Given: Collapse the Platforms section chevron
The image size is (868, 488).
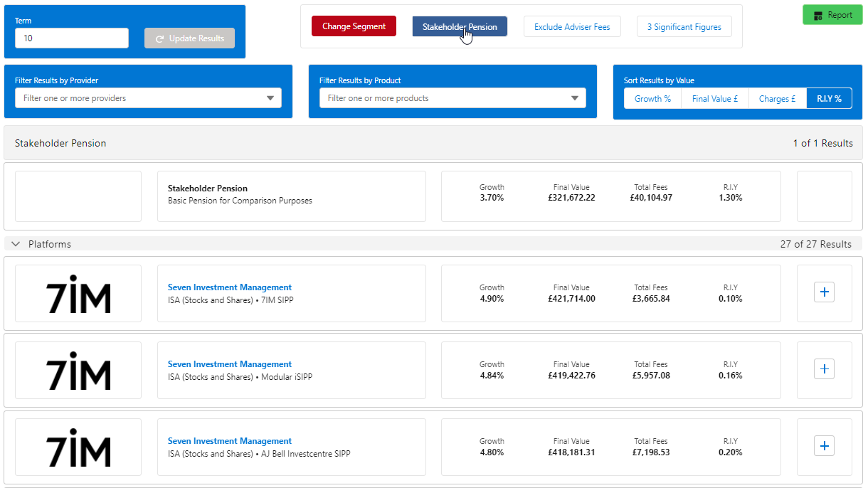Looking at the screenshot, I should (16, 244).
